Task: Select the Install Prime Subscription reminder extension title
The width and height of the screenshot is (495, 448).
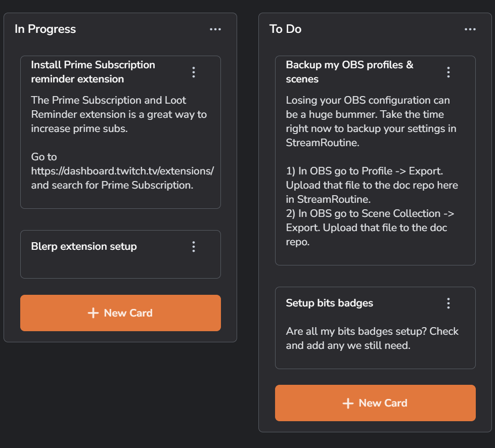Action: click(93, 72)
